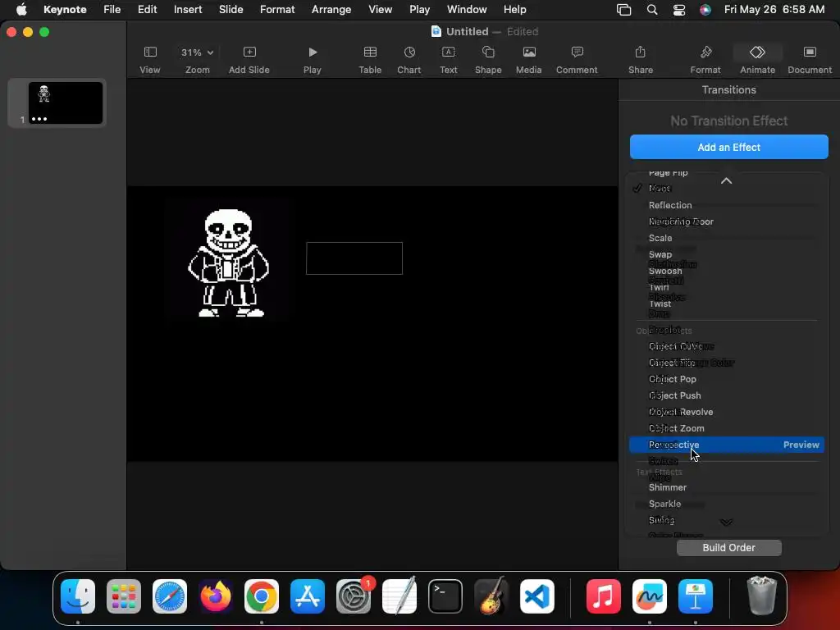Start slideshow with Play toolbar button

313,59
